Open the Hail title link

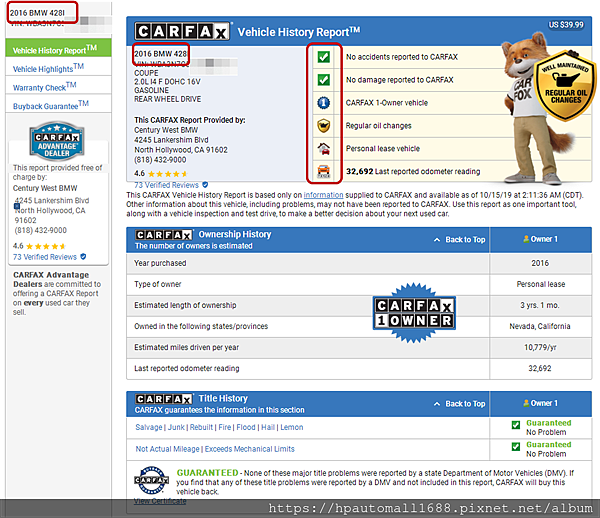click(268, 427)
